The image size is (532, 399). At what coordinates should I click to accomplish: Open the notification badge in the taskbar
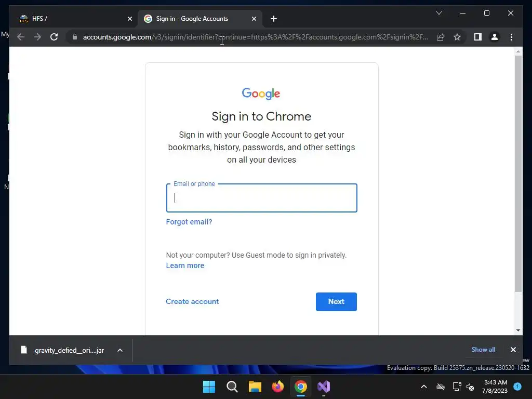click(x=517, y=387)
